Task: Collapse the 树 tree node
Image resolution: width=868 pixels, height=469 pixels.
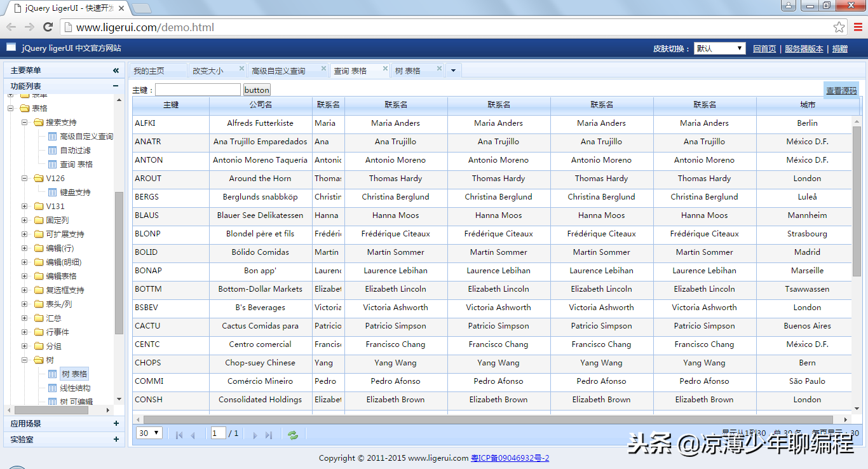Action: coord(25,360)
